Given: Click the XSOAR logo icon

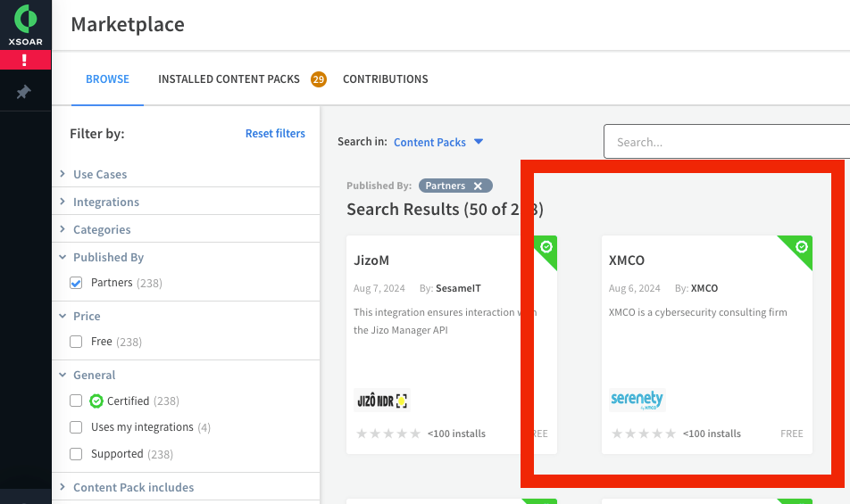Looking at the screenshot, I should [x=25, y=20].
